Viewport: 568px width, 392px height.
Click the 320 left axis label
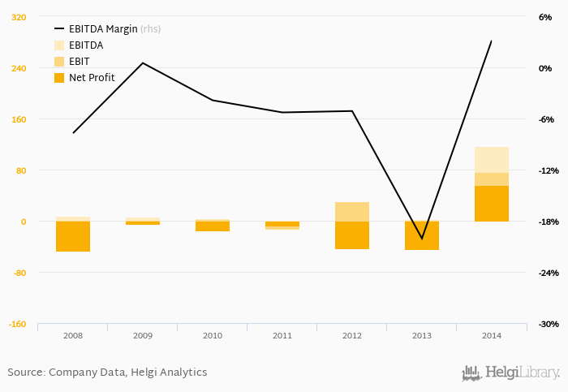click(19, 17)
